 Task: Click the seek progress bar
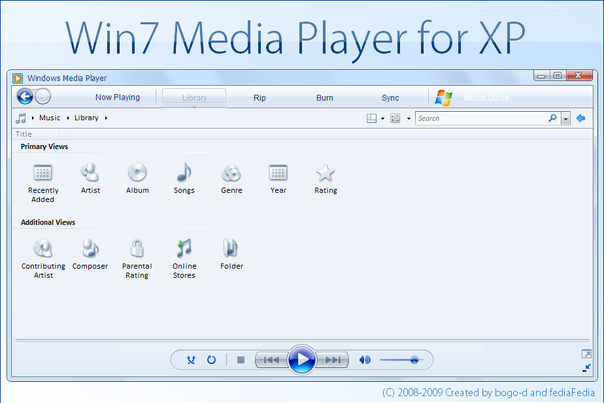302,340
